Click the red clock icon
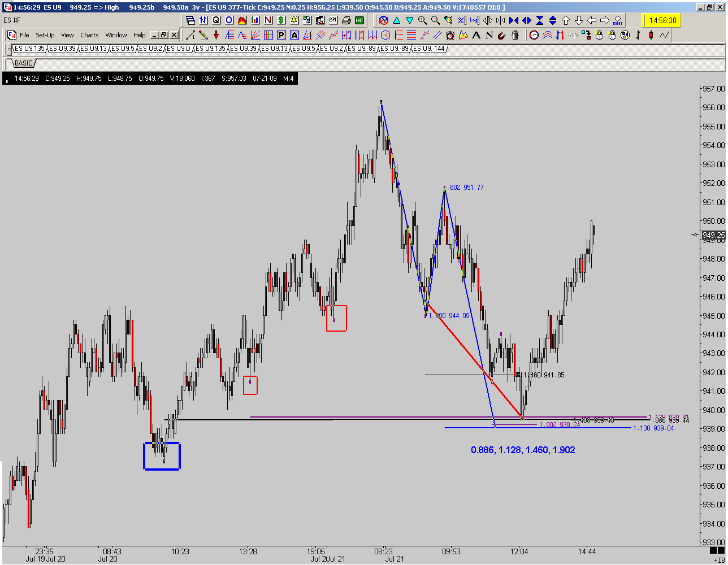728x565 pixels. [534, 35]
